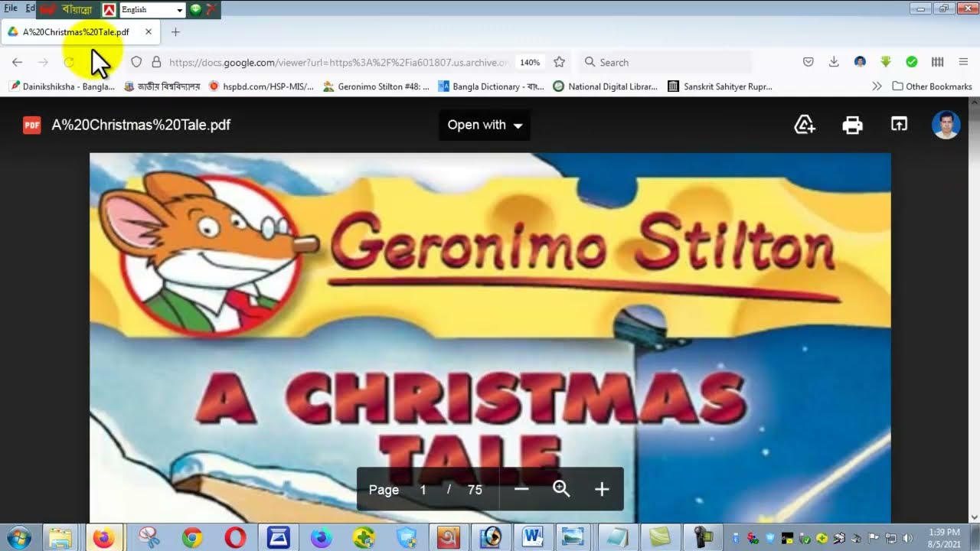Click the Windows Start button
Image resolution: width=980 pixels, height=551 pixels.
point(18,537)
